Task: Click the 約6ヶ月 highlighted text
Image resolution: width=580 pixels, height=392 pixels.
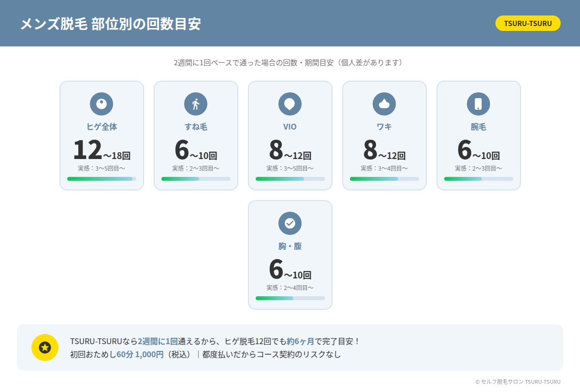Action: [x=300, y=341]
